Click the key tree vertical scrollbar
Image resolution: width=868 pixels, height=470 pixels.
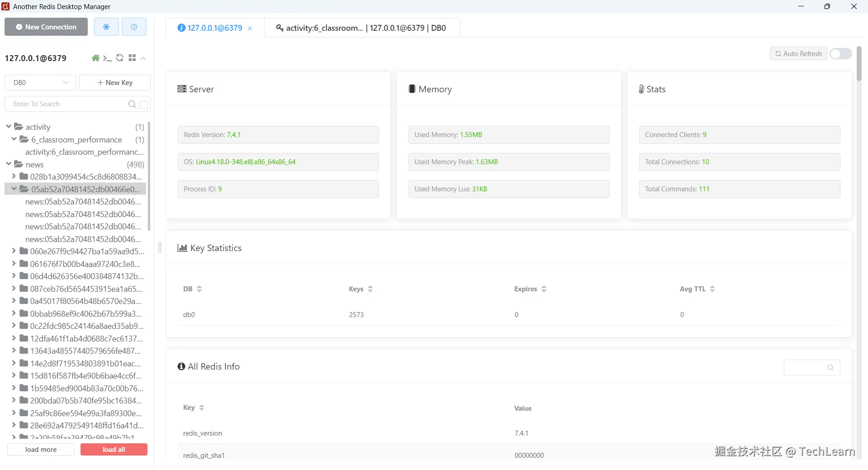click(x=149, y=176)
